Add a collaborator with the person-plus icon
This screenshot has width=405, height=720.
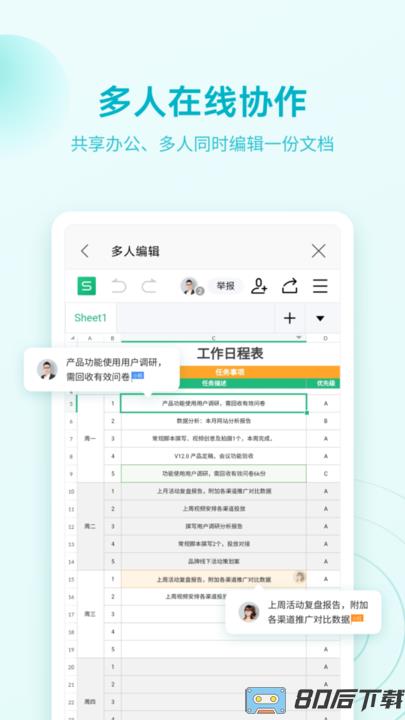click(x=259, y=286)
